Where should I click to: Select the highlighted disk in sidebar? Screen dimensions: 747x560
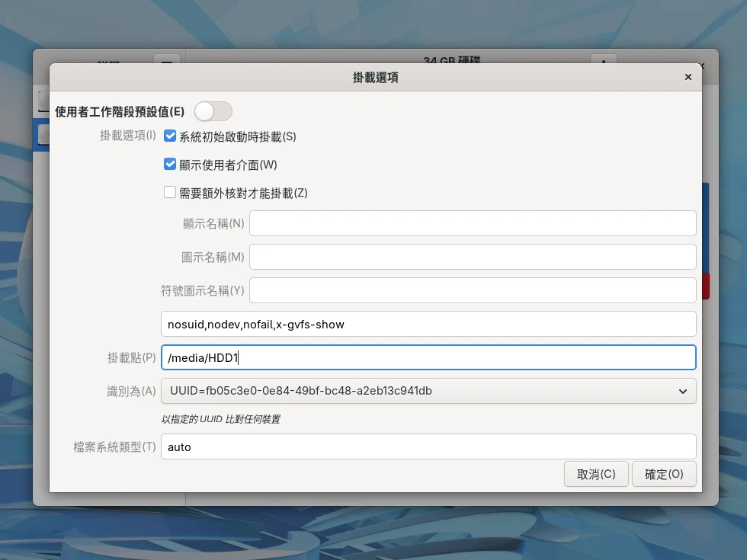pyautogui.click(x=41, y=134)
